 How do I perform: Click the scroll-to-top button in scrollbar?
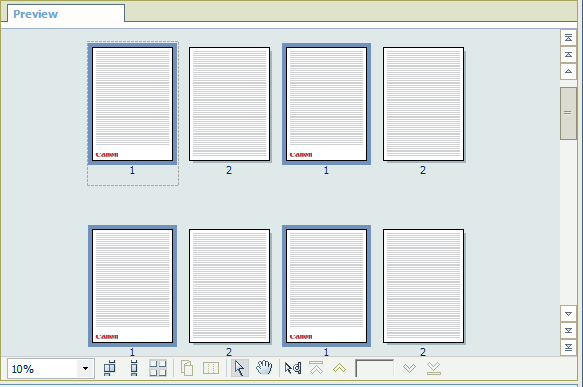pyautogui.click(x=568, y=38)
